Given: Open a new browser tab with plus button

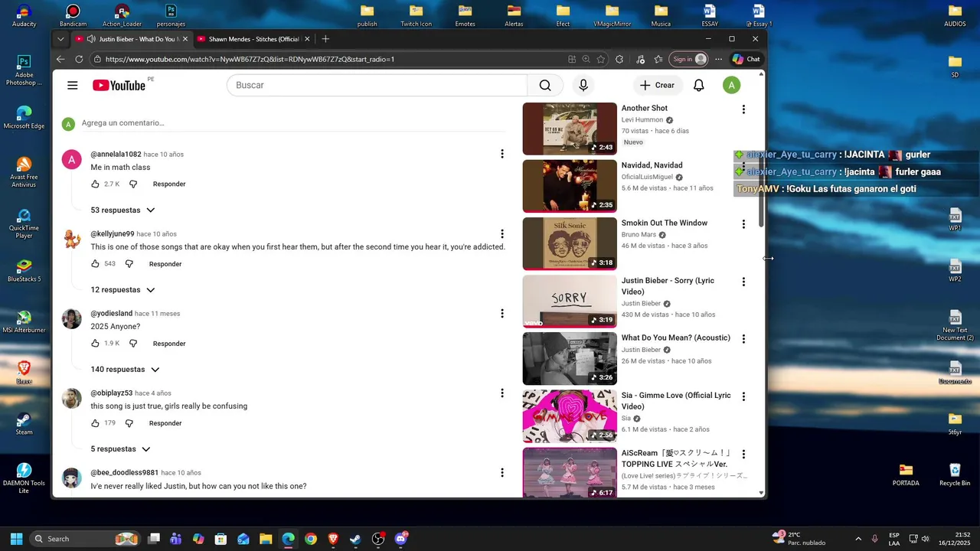Looking at the screenshot, I should (x=325, y=39).
